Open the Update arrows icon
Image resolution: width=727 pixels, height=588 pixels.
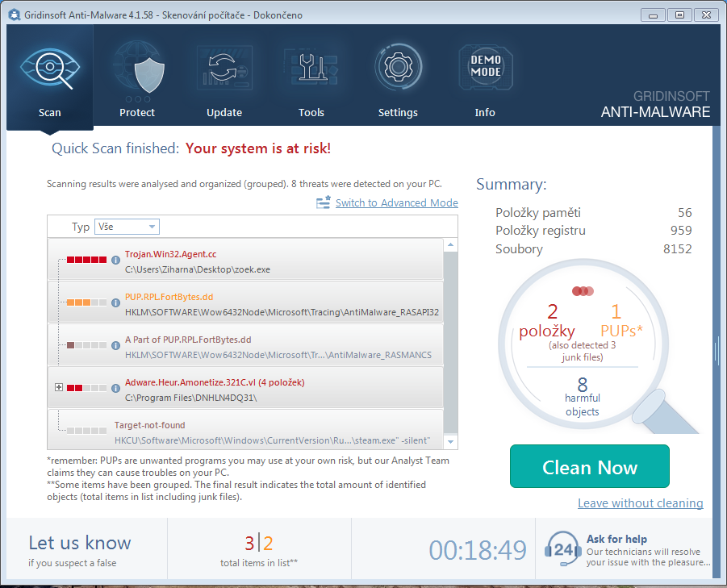tap(224, 68)
